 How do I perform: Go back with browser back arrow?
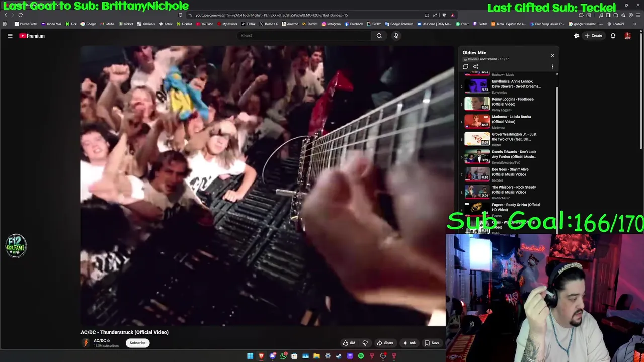6,15
